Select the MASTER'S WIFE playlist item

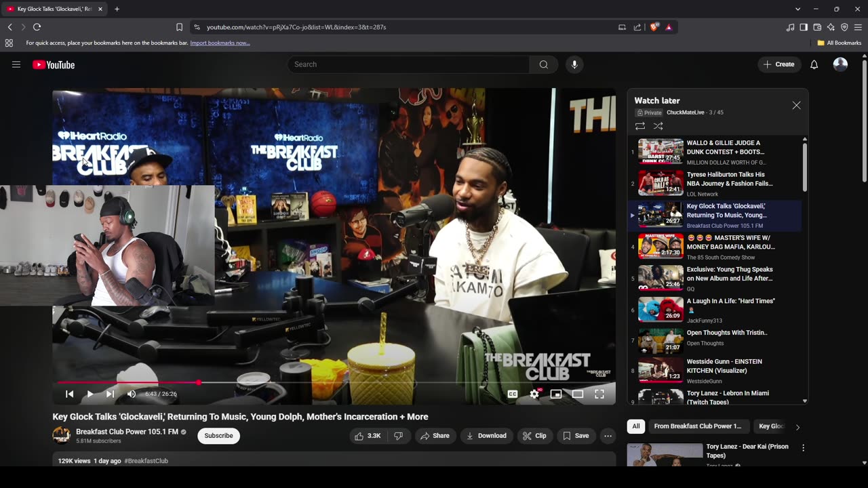[715, 247]
